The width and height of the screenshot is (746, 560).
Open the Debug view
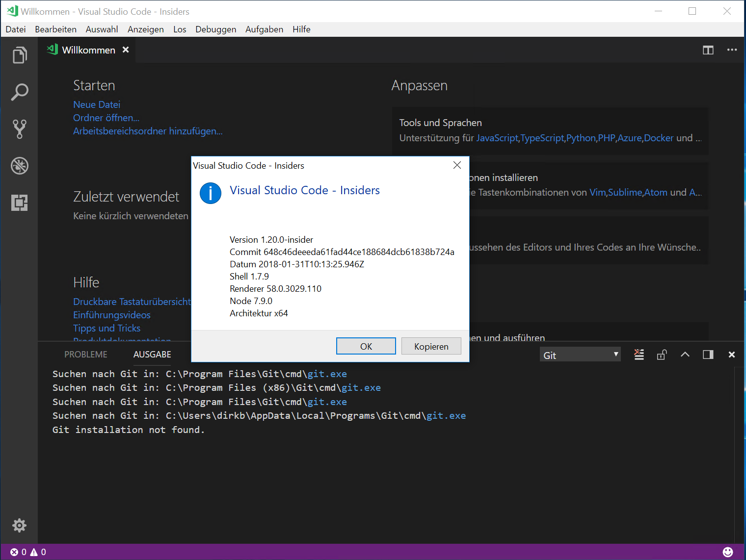click(20, 166)
